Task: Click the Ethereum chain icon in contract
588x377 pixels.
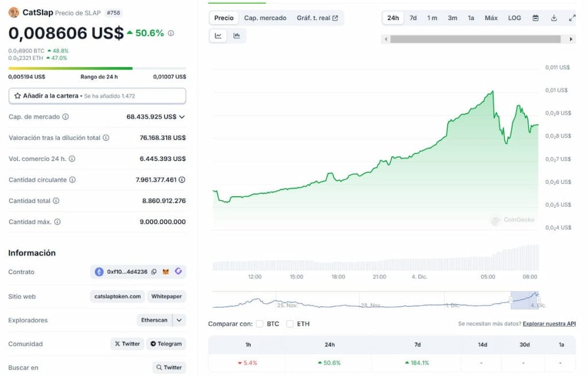Action: (x=99, y=272)
